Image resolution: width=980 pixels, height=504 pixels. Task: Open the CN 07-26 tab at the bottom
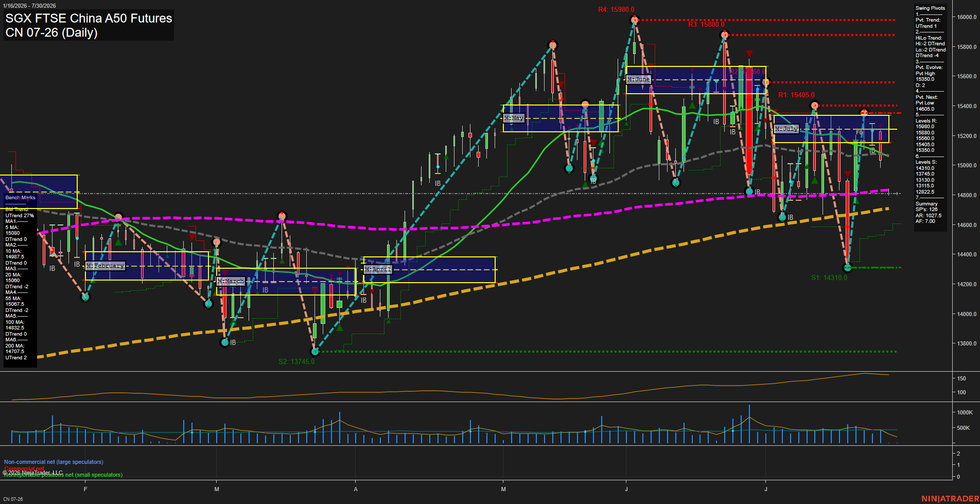13,499
